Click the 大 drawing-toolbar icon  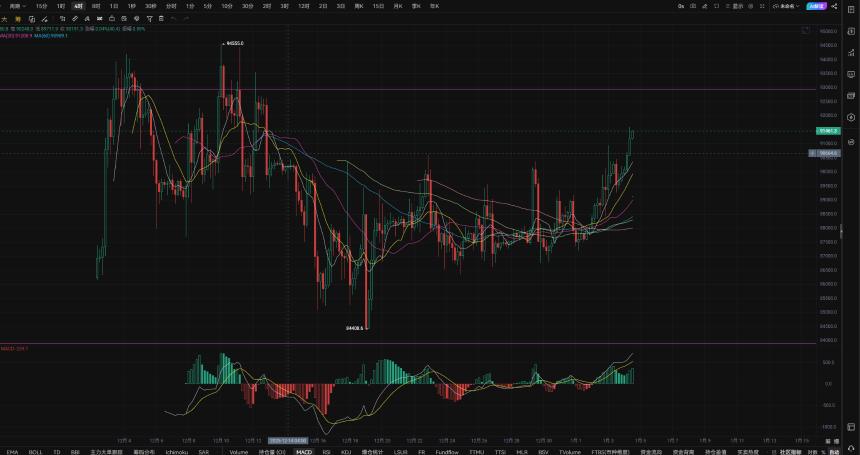(3, 19)
